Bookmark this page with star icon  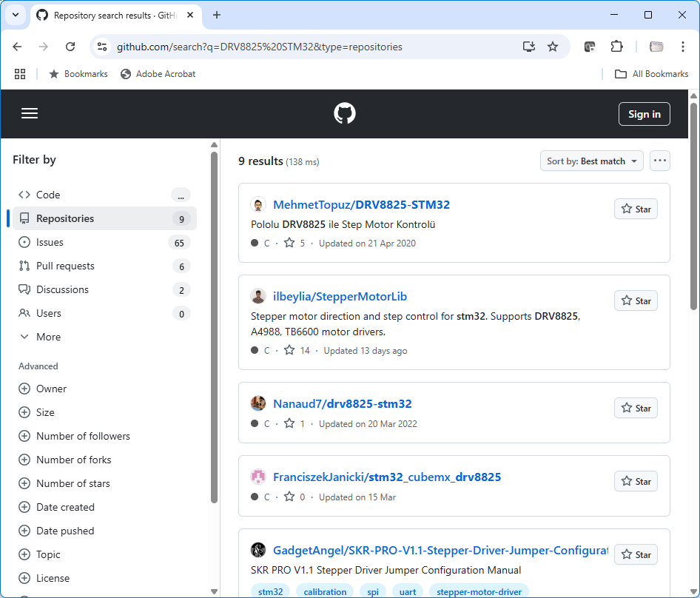click(553, 47)
